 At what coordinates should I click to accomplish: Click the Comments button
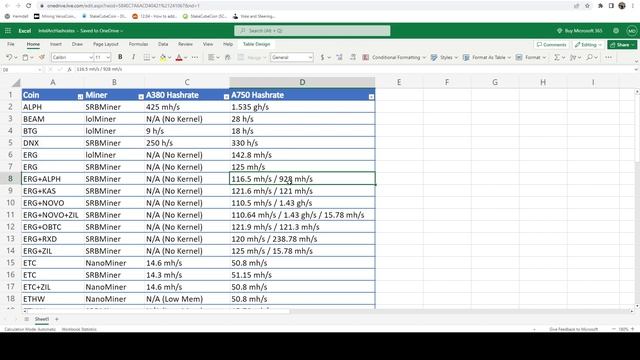click(x=551, y=44)
